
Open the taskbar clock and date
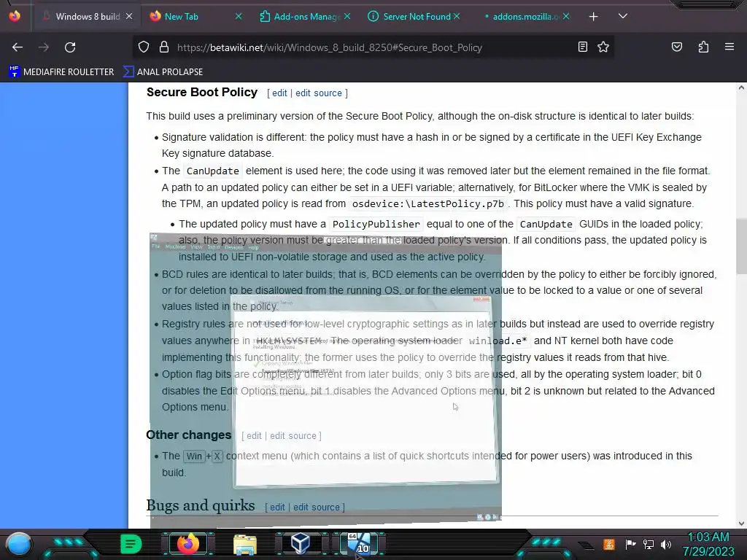pos(709,544)
